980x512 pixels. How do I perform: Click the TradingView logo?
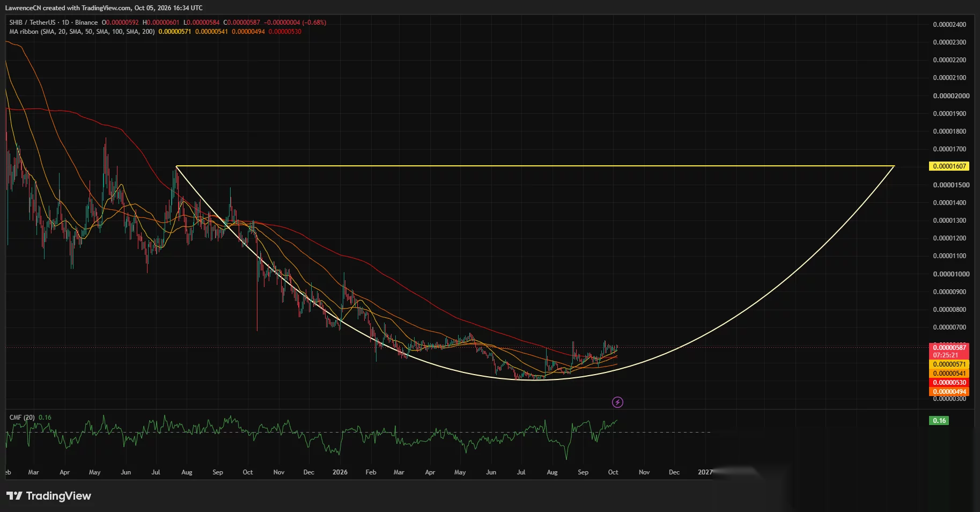tap(49, 496)
